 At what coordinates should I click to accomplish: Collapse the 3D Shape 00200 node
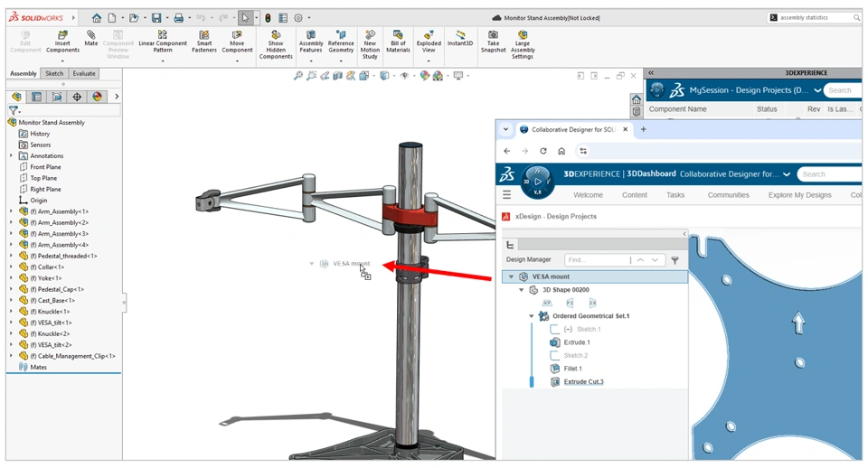521,290
